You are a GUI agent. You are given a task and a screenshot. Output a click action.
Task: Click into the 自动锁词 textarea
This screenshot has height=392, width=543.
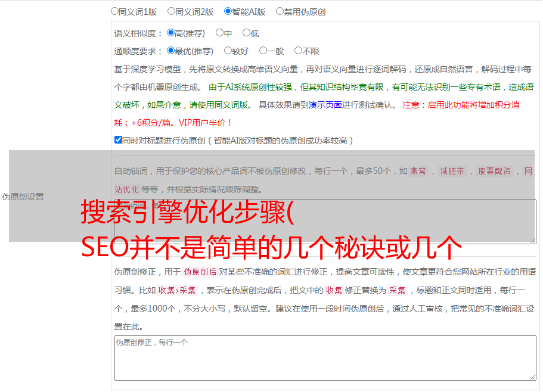pyautogui.click(x=325, y=222)
